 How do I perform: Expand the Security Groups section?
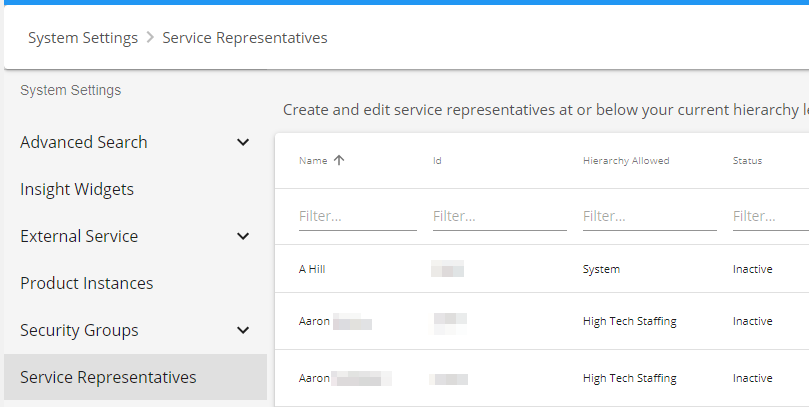point(243,330)
